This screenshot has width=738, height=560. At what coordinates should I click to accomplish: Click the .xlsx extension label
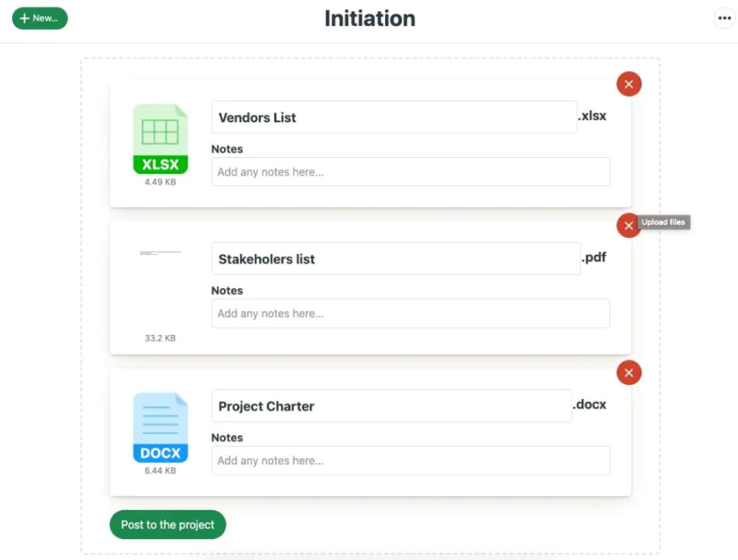click(592, 116)
